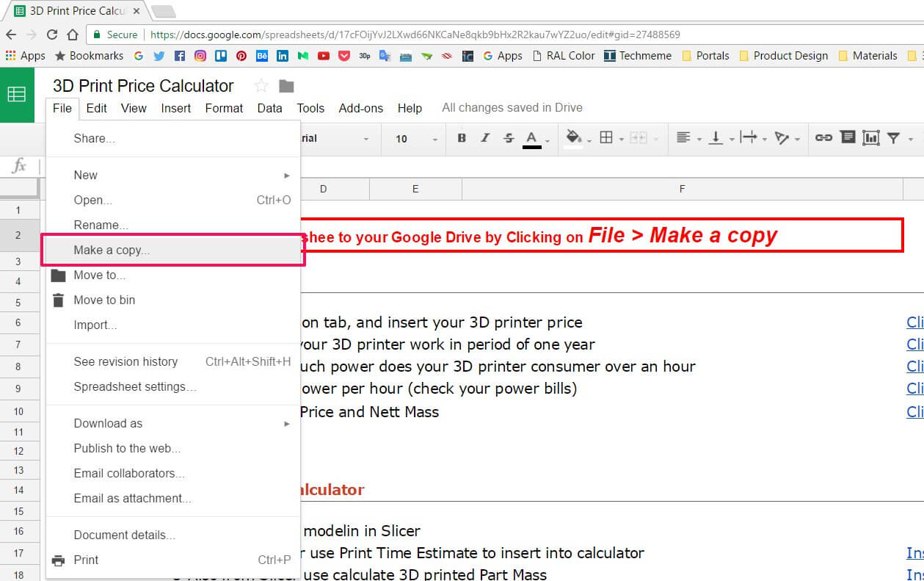Open the Pocket bookmark

pos(344,56)
